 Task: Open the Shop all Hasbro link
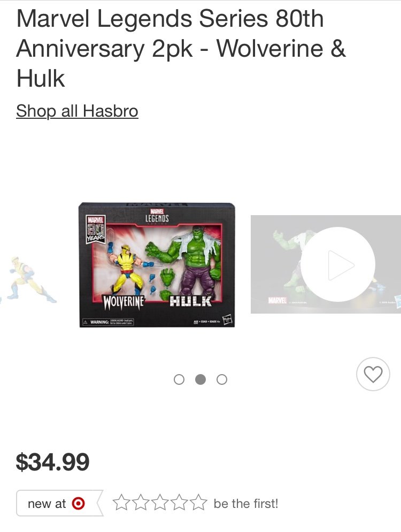(x=78, y=111)
